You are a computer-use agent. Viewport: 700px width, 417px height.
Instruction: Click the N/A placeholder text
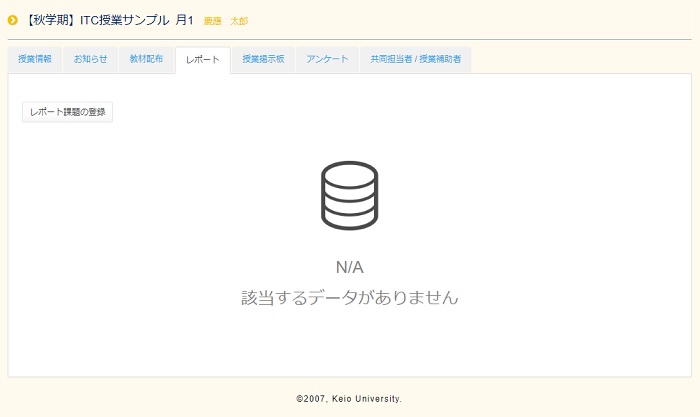(x=349, y=267)
